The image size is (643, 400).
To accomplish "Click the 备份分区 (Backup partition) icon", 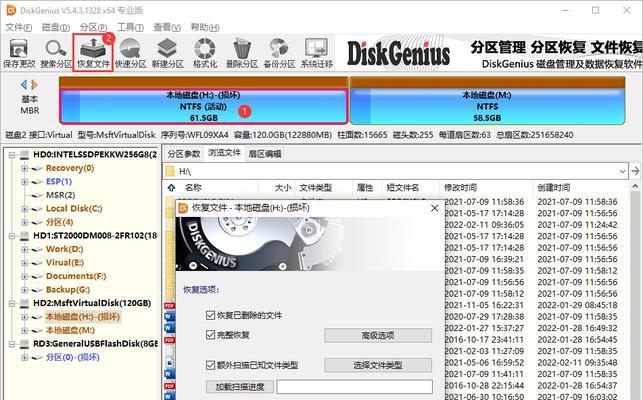I will [279, 53].
